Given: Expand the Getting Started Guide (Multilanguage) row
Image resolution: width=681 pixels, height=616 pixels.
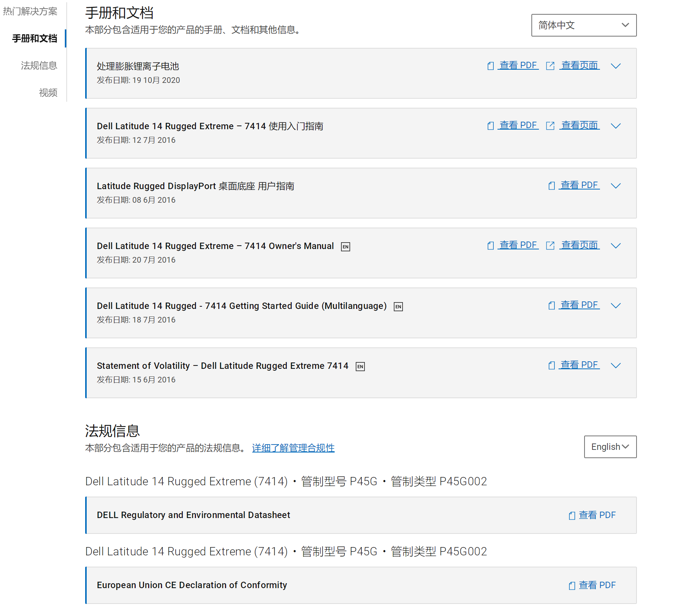Looking at the screenshot, I should point(616,306).
